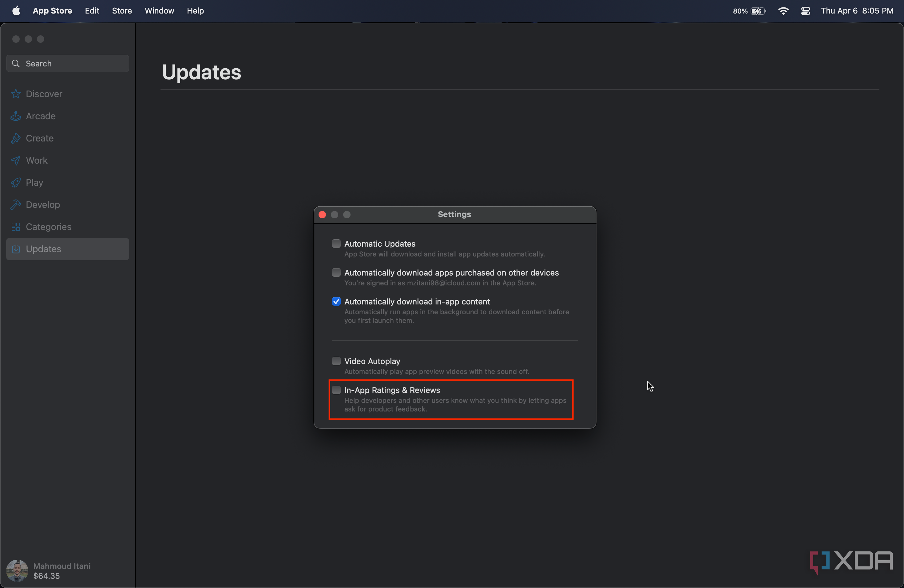Open Control Center from the menu bar

pos(805,11)
